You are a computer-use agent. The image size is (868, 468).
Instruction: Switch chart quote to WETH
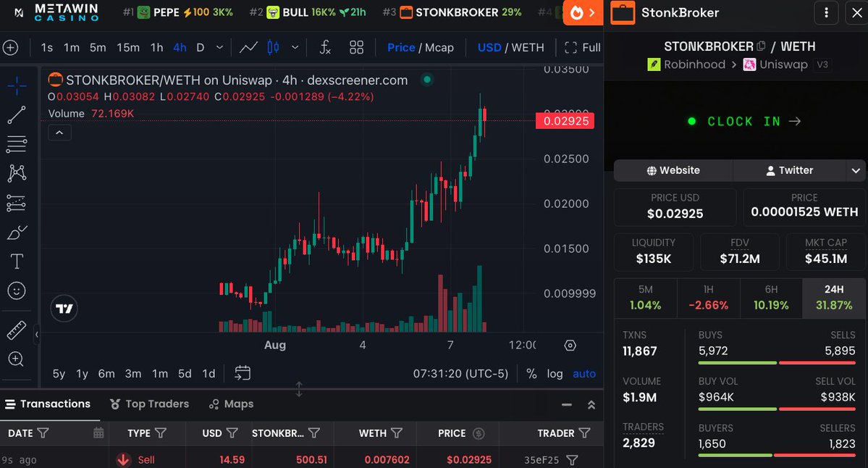pyautogui.click(x=528, y=48)
